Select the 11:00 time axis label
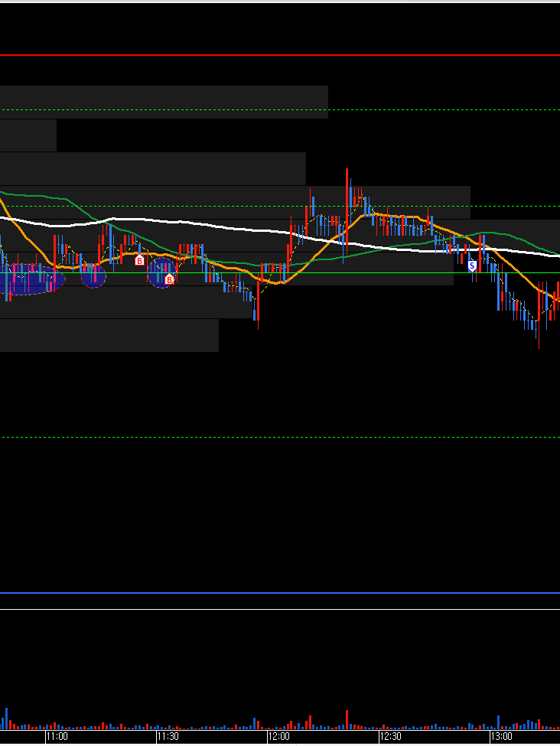Screen dimensions: 560x746 coord(57,736)
